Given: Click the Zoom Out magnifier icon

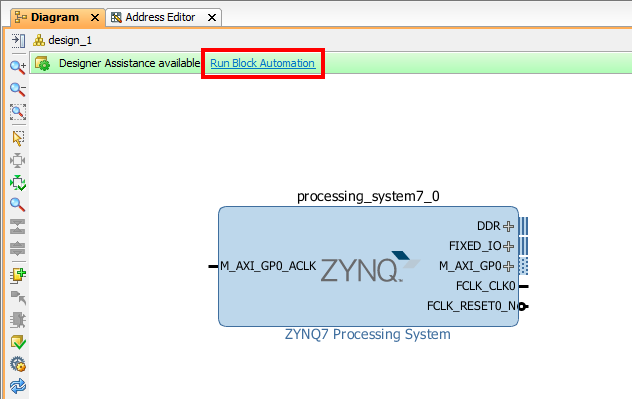Looking at the screenshot, I should click(18, 89).
